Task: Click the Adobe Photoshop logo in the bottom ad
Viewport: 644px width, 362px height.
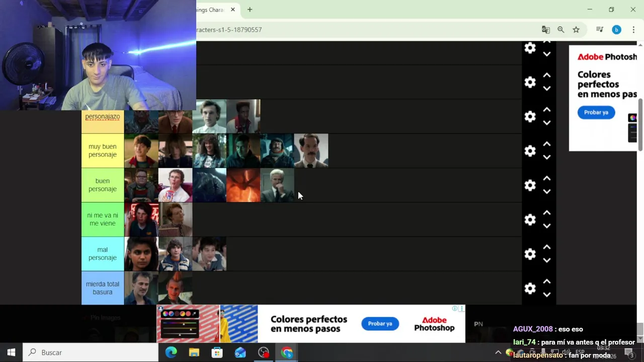Action: tap(434, 324)
